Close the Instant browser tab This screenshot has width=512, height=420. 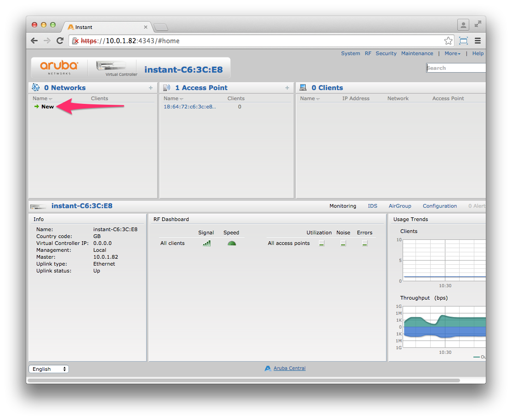[146, 27]
